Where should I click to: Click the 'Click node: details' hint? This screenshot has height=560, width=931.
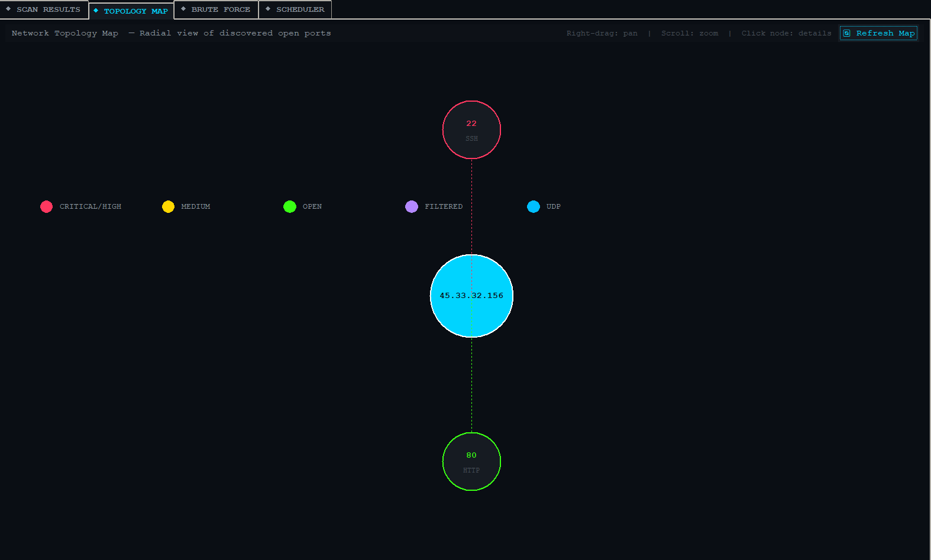click(787, 33)
